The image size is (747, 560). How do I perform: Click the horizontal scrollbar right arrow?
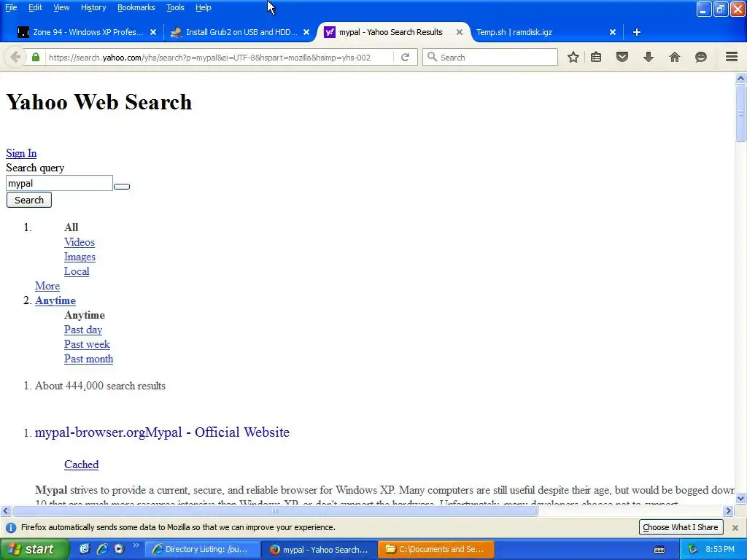pos(728,511)
